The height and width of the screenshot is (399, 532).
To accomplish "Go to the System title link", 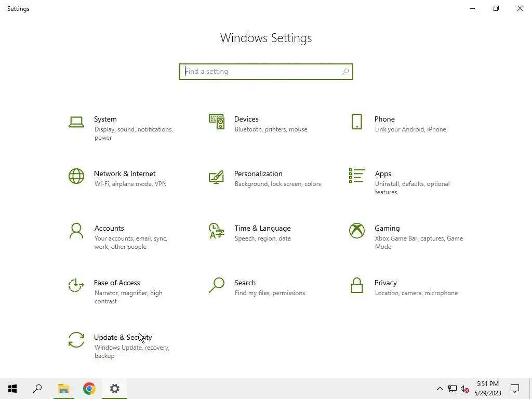I will [x=105, y=119].
